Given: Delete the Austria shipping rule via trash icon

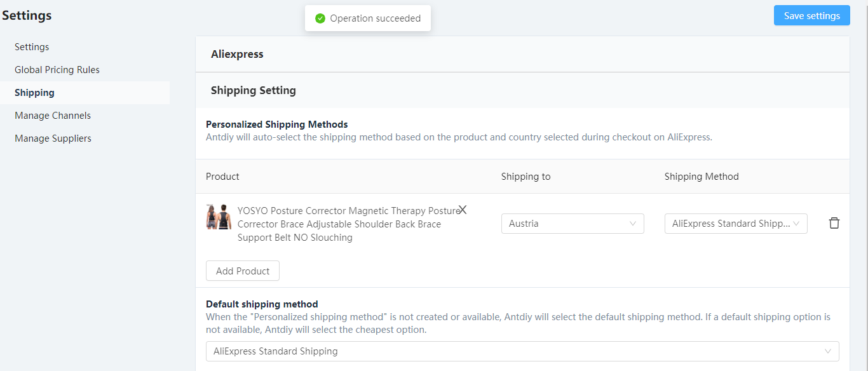Looking at the screenshot, I should point(834,223).
